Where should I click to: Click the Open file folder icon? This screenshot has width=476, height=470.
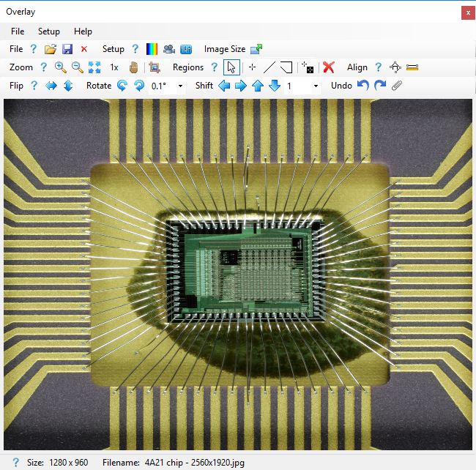tap(51, 49)
